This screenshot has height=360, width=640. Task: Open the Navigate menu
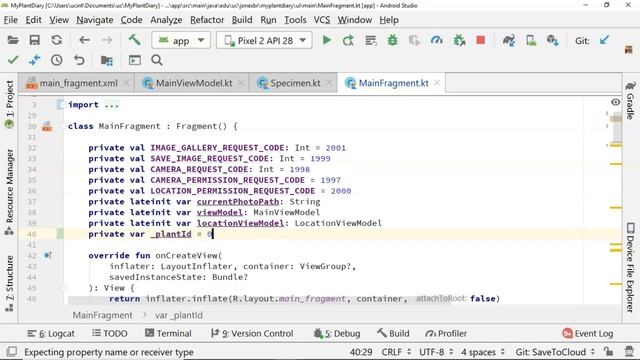click(x=95, y=20)
